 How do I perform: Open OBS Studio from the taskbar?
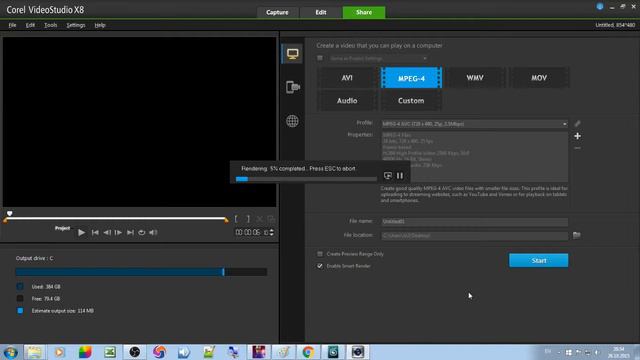pos(135,352)
